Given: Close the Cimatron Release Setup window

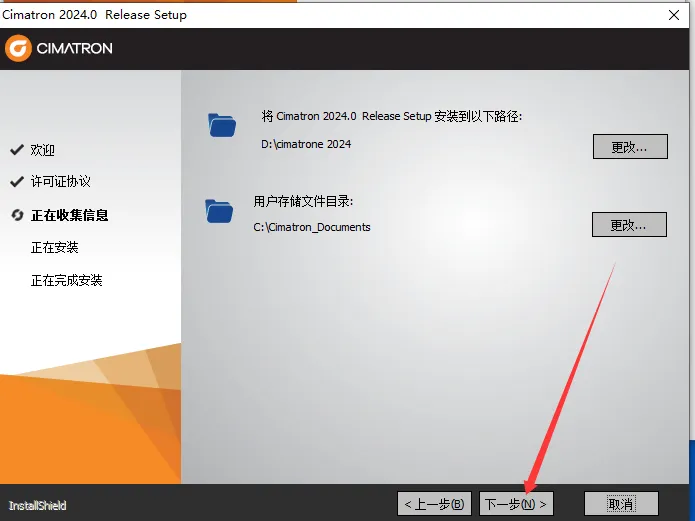Looking at the screenshot, I should (674, 15).
